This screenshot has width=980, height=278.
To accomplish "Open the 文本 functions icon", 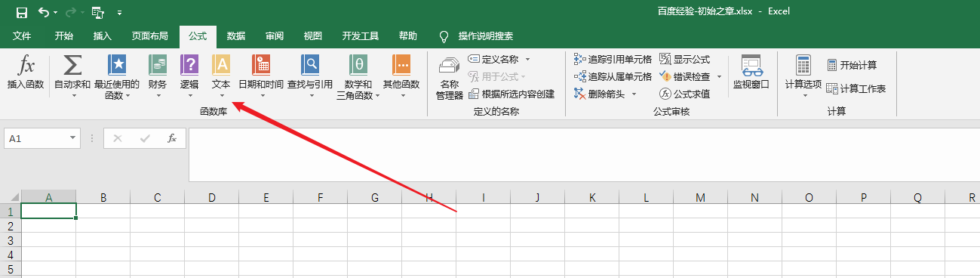I will click(x=221, y=65).
